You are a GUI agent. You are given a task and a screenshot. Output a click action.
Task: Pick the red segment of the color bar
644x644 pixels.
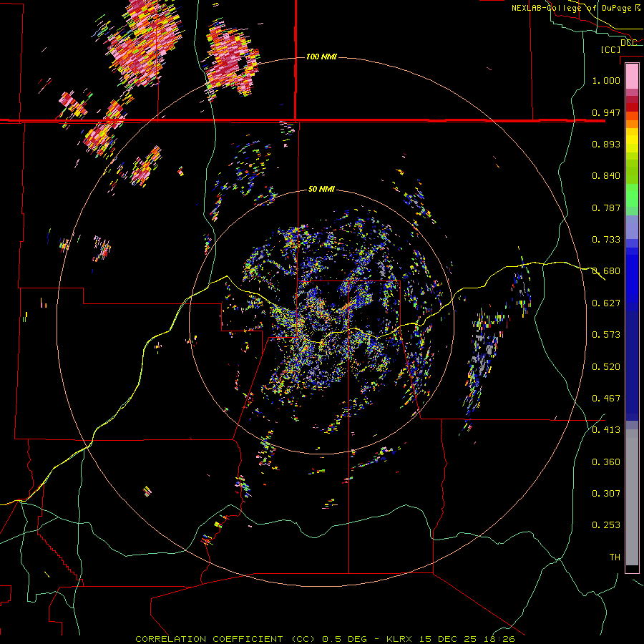pyautogui.click(x=632, y=107)
